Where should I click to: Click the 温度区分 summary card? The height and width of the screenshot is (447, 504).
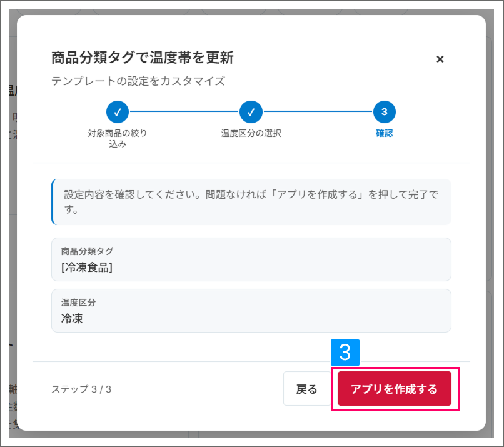coord(251,311)
